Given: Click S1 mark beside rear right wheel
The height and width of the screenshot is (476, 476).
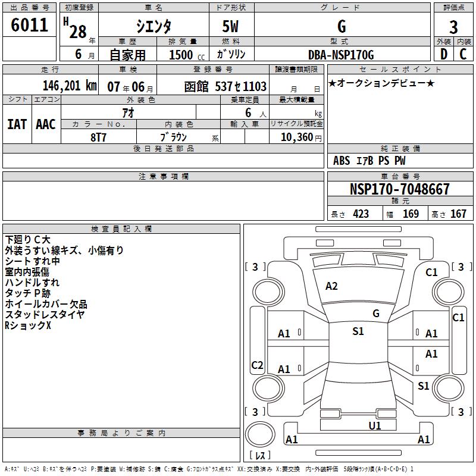Looking at the screenshot, I should click(x=423, y=386).
